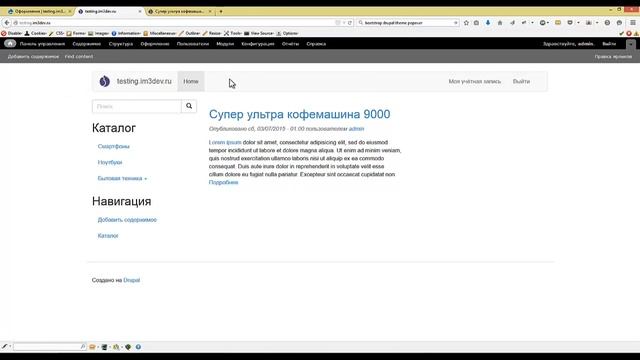Open Справка in admin menu
The width and height of the screenshot is (640, 360).
[316, 44]
